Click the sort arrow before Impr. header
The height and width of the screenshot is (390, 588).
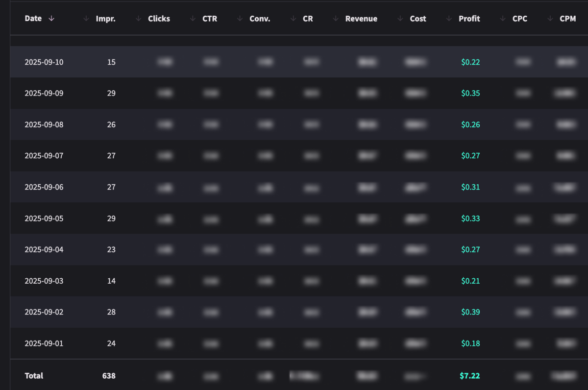pos(86,19)
